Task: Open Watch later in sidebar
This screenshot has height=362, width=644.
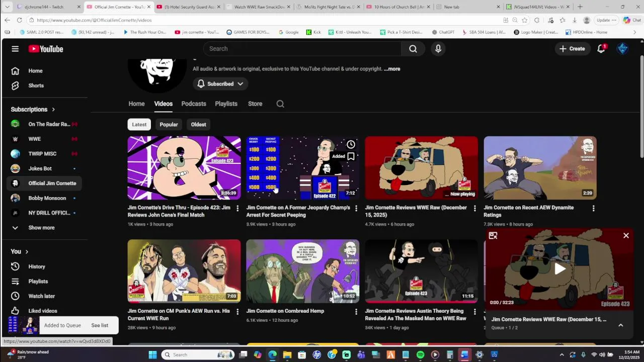Action: 44,296
